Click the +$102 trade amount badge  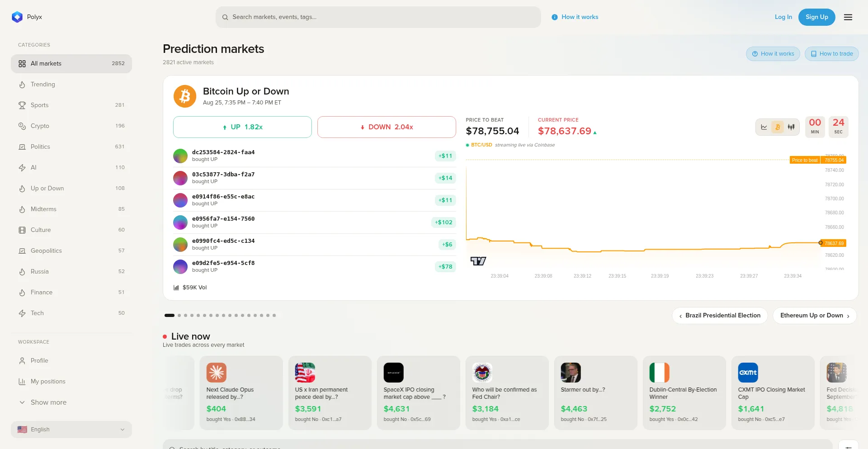click(x=443, y=222)
